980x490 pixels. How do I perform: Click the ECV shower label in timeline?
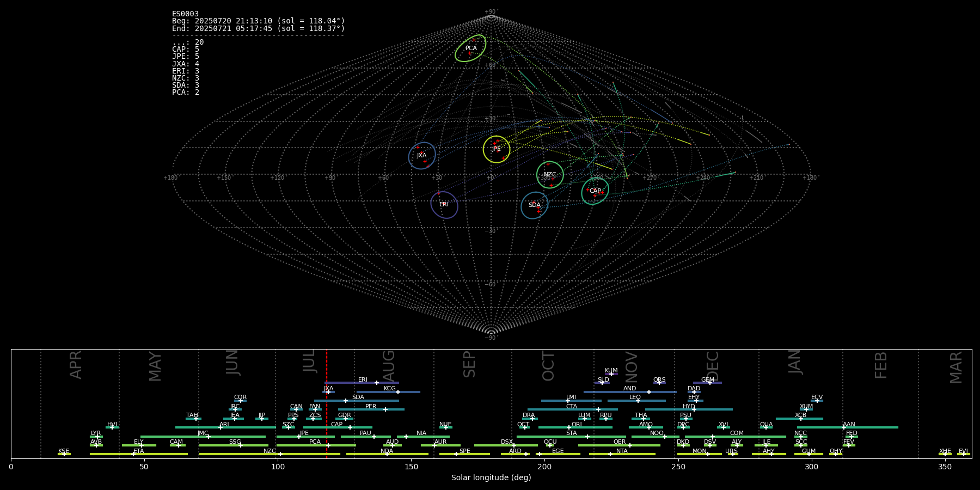817,397
